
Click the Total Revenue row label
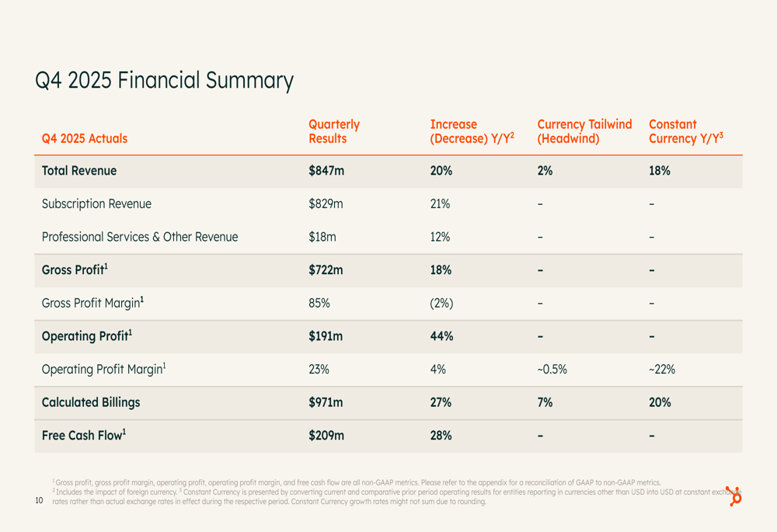(79, 171)
